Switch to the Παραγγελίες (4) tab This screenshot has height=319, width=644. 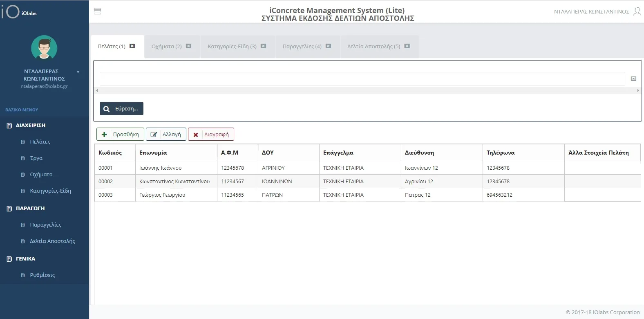click(302, 46)
